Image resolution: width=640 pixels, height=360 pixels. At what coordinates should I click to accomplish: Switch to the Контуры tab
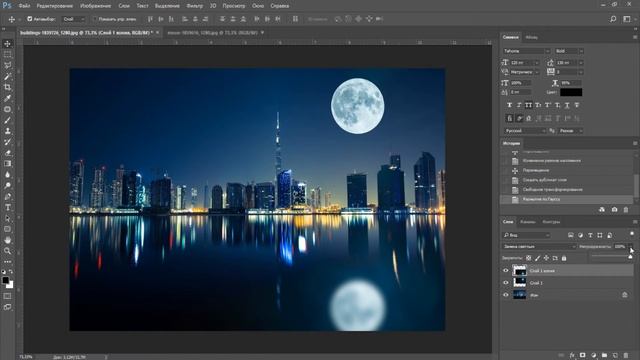click(x=551, y=222)
